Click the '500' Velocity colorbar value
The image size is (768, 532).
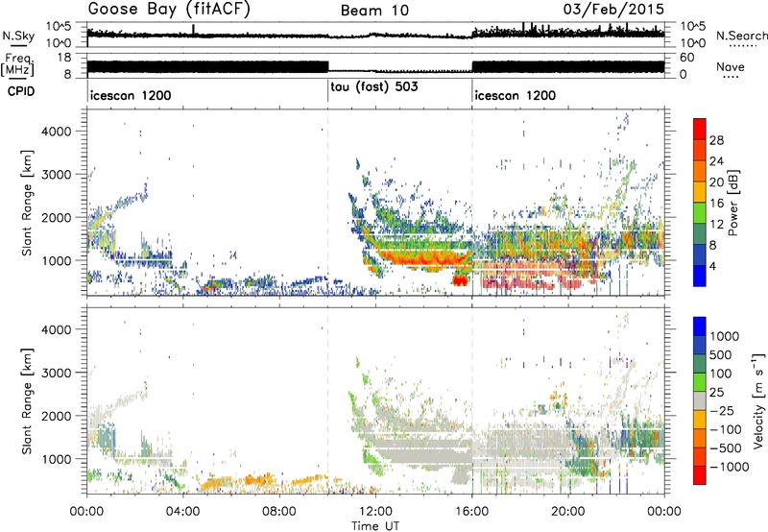tap(721, 354)
